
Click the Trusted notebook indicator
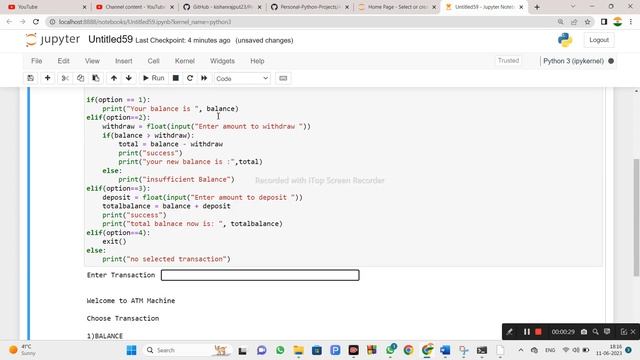(x=508, y=61)
